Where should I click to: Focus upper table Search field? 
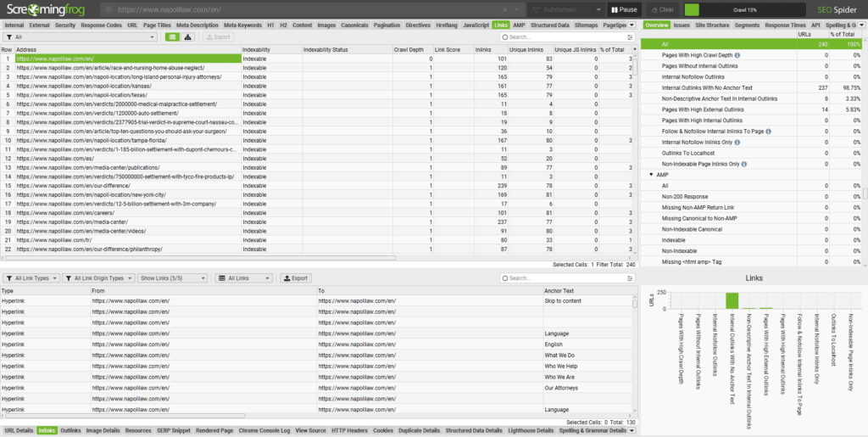pyautogui.click(x=567, y=37)
